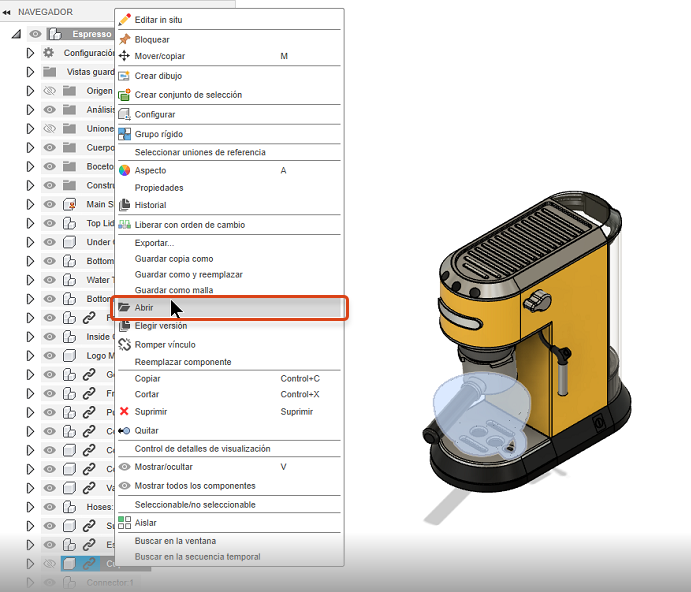Expand the Configuración node
Viewport: 691px width, 592px height.
(x=30, y=53)
